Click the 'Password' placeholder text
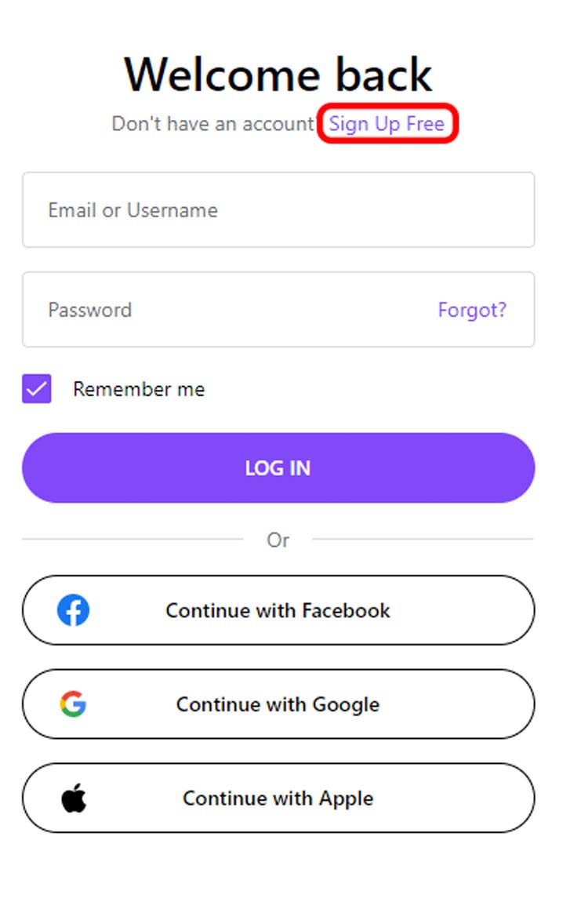Viewport: 588px width, 902px height. 89,310
